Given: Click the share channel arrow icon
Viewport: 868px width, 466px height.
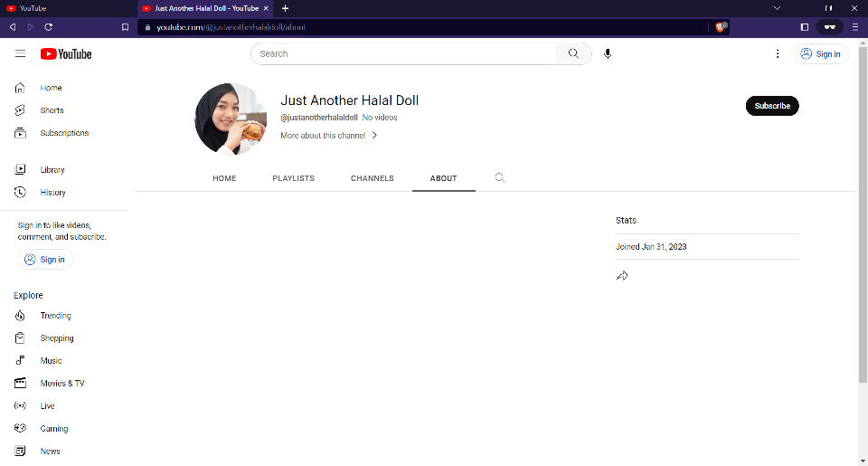Looking at the screenshot, I should 622,275.
